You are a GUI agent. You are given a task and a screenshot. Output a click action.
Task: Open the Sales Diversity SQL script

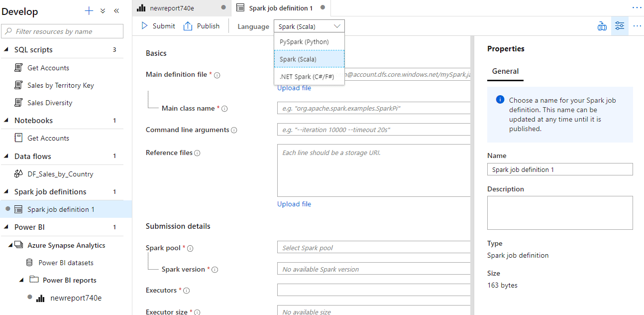pos(50,103)
